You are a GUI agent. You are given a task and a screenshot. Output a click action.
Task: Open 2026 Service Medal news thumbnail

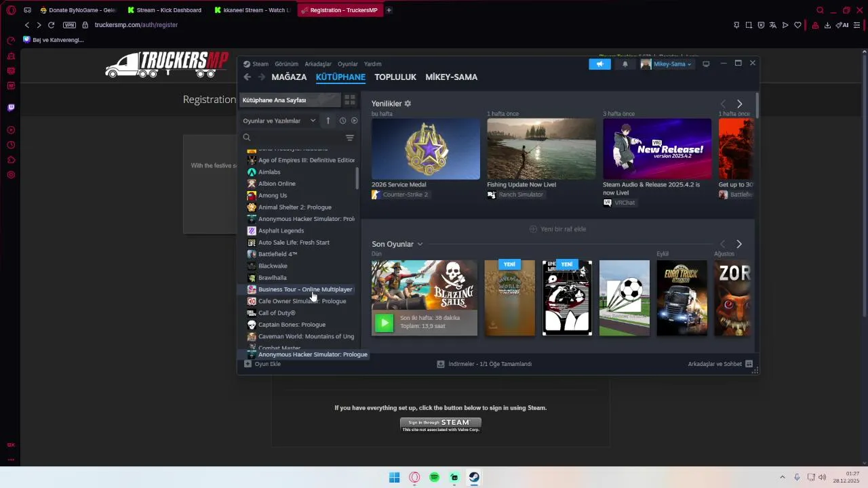tap(426, 149)
